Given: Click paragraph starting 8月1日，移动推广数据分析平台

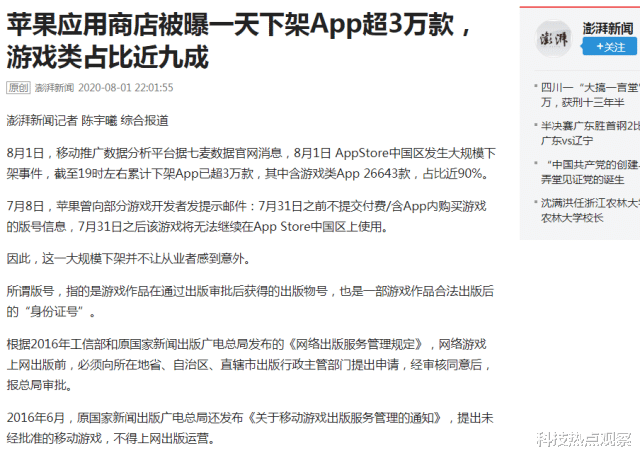Looking at the screenshot, I should coord(251,163).
